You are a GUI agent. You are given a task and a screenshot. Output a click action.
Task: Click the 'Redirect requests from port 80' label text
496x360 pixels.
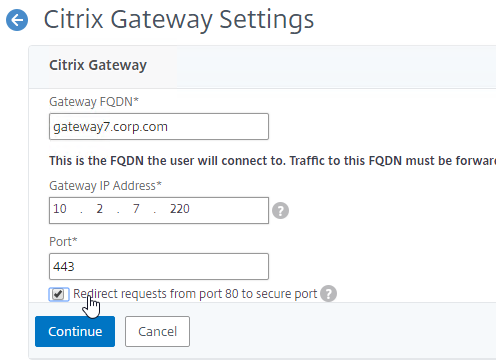[x=195, y=294]
